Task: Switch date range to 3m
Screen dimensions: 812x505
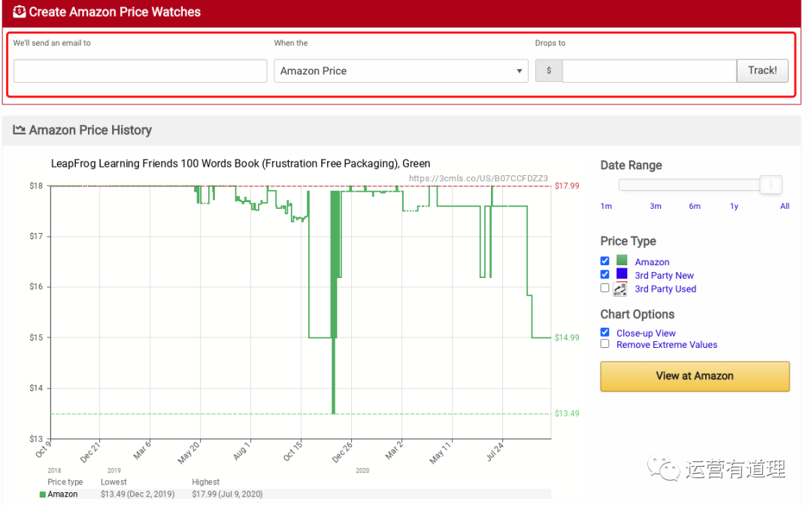Action: coord(656,206)
